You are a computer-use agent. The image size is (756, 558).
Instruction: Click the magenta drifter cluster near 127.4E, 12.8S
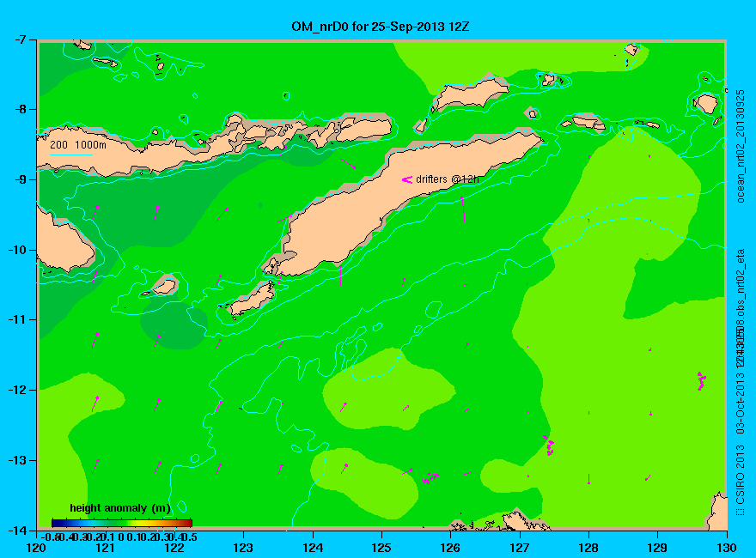coord(549,446)
